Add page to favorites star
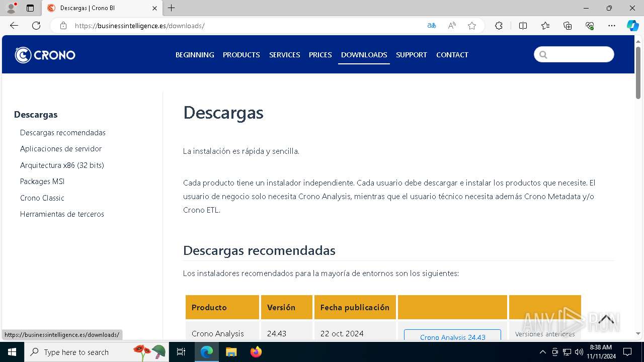Viewport: 644px width, 362px height. point(472,26)
